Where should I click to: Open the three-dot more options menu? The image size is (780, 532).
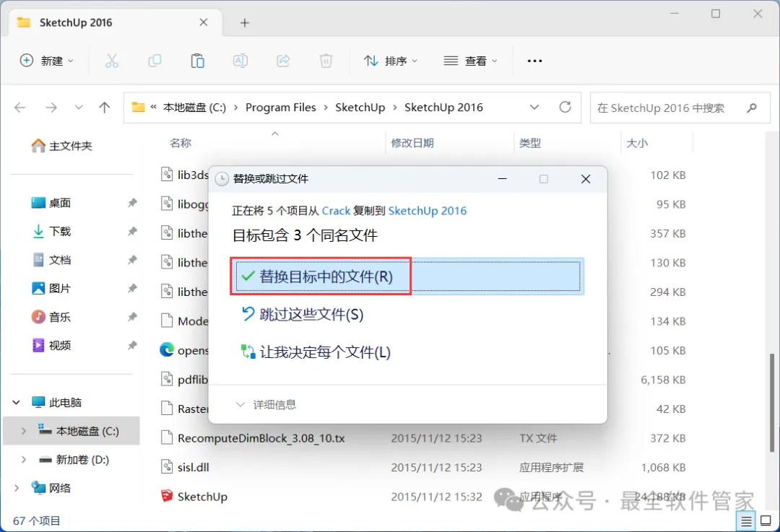[534, 61]
